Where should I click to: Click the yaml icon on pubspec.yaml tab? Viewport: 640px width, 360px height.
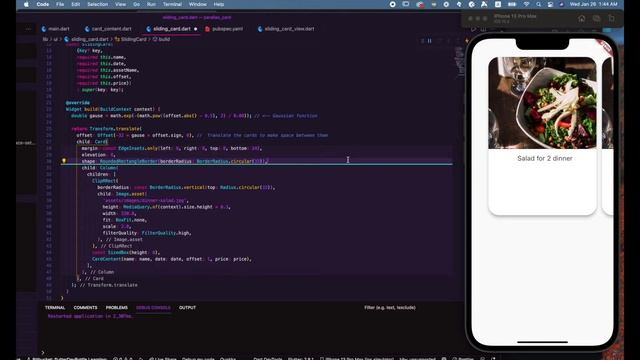pos(207,29)
